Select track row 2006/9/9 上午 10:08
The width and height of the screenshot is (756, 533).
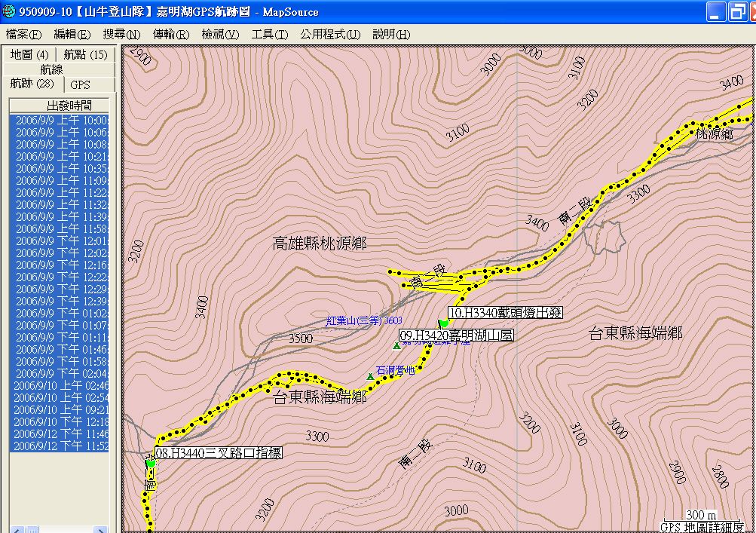60,144
